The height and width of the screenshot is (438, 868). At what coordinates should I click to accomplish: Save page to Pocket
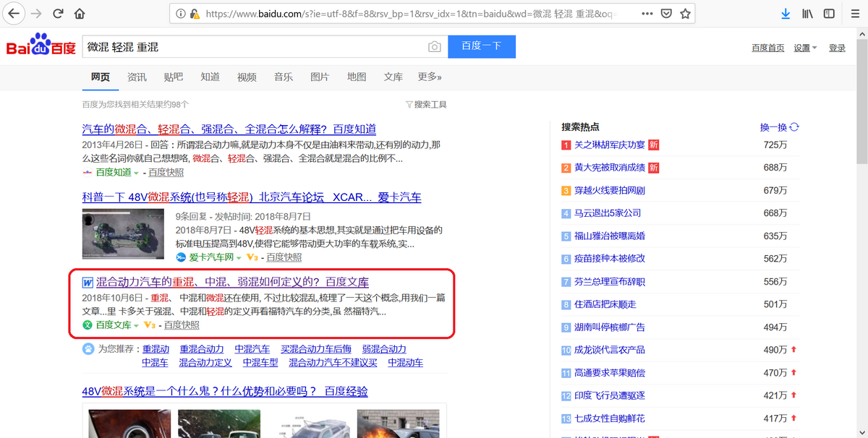pyautogui.click(x=666, y=14)
